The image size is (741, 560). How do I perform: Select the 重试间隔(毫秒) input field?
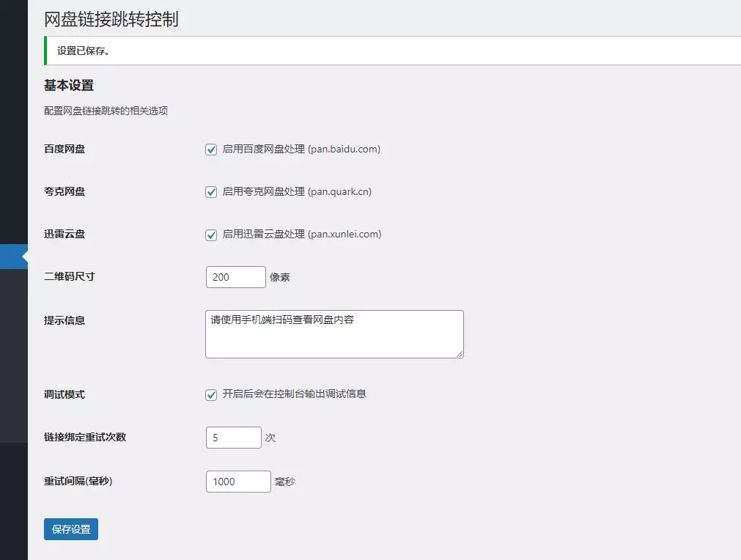tap(238, 482)
